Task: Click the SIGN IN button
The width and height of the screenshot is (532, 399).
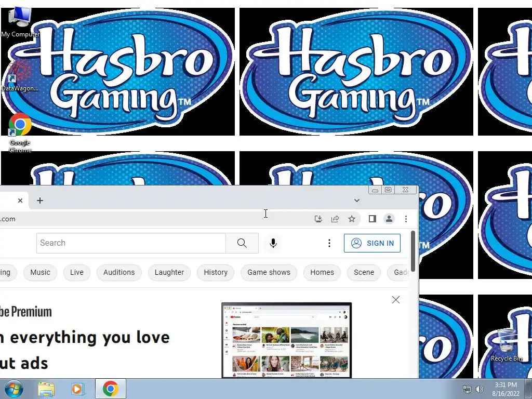Action: tap(372, 243)
